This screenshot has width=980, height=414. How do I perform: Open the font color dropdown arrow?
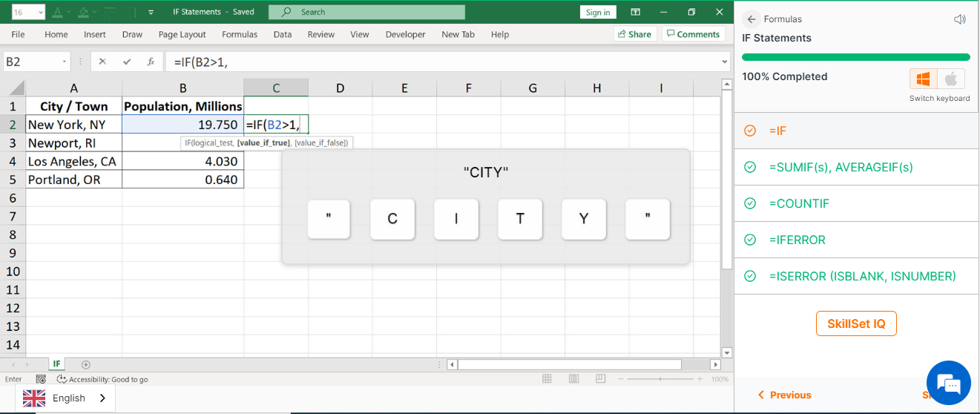[x=68, y=12]
